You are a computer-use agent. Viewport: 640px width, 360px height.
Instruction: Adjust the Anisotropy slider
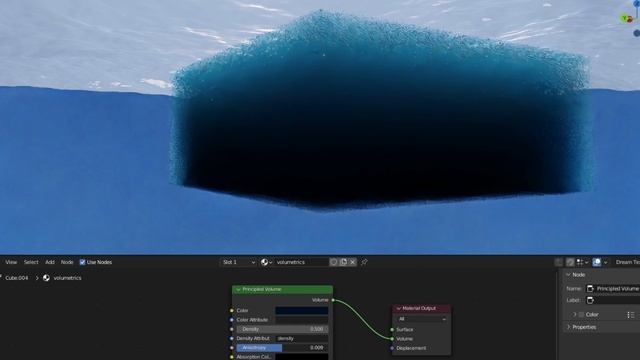tap(282, 348)
